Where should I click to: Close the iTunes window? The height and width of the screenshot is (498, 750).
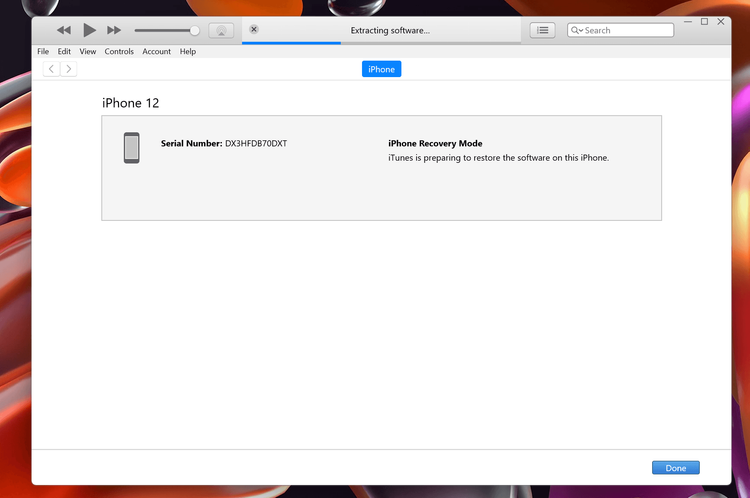pyautogui.click(x=721, y=22)
